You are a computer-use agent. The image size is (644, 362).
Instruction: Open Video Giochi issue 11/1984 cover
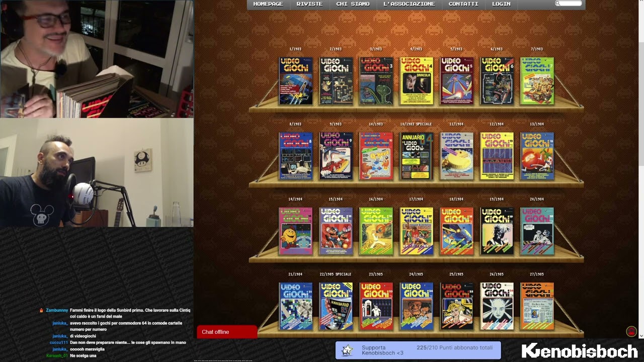[457, 156]
